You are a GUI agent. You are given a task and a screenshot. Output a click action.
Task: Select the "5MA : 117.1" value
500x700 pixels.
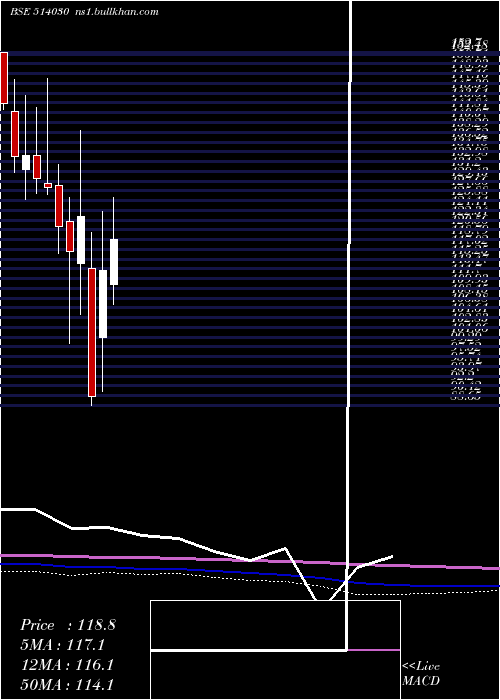(64, 644)
